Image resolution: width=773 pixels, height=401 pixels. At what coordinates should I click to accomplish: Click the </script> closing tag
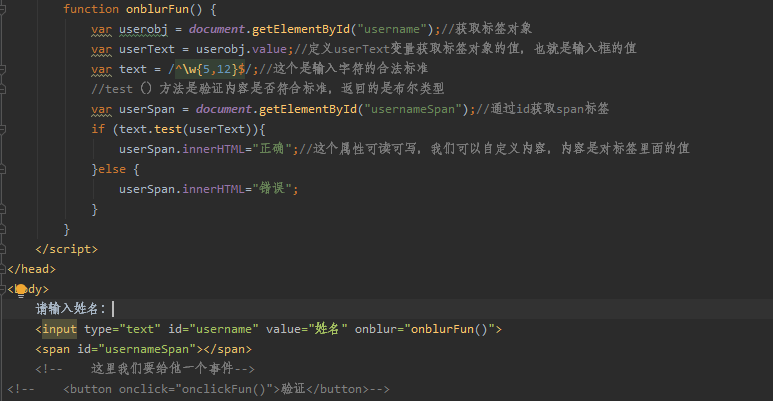click(67, 249)
